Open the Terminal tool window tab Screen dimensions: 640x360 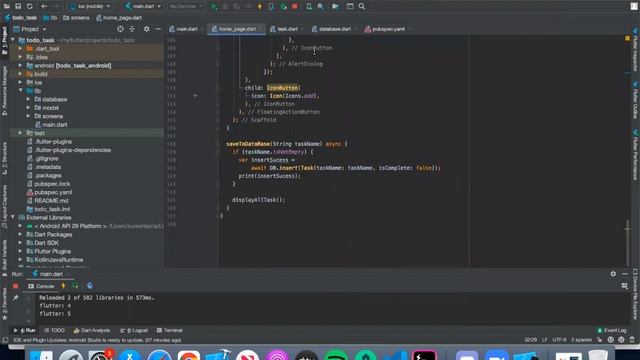[x=170, y=330]
